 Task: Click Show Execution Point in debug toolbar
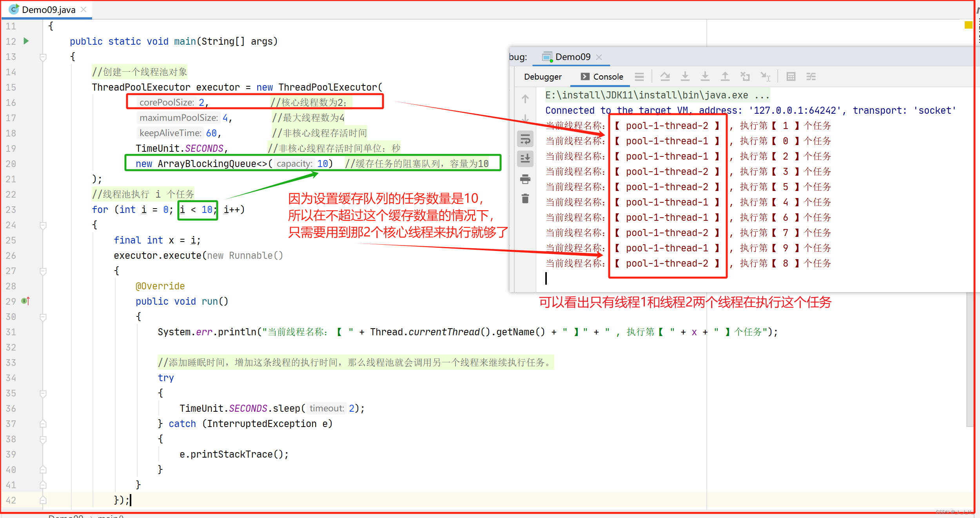[639, 77]
